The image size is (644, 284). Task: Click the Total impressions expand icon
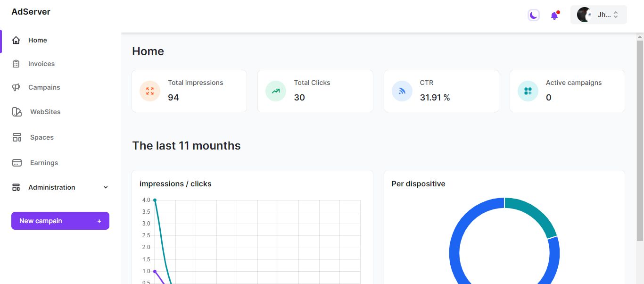pyautogui.click(x=150, y=91)
